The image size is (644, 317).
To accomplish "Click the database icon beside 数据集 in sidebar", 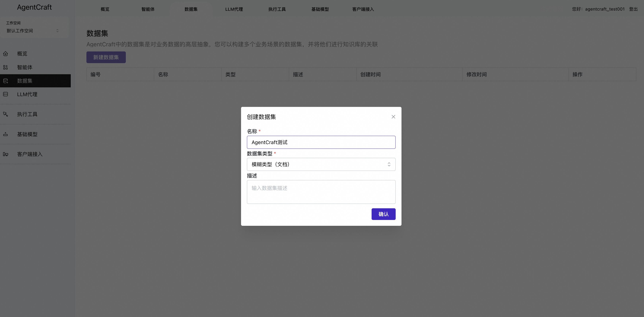I will point(5,81).
